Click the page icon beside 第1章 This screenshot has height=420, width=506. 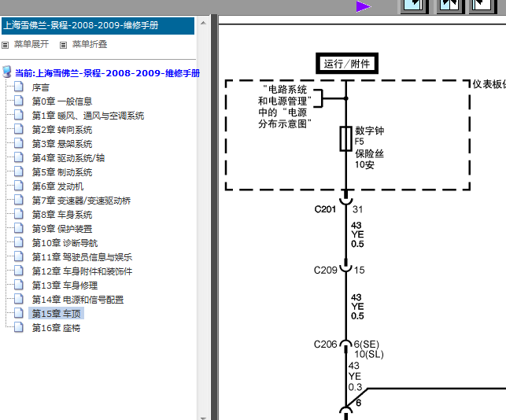[19, 115]
